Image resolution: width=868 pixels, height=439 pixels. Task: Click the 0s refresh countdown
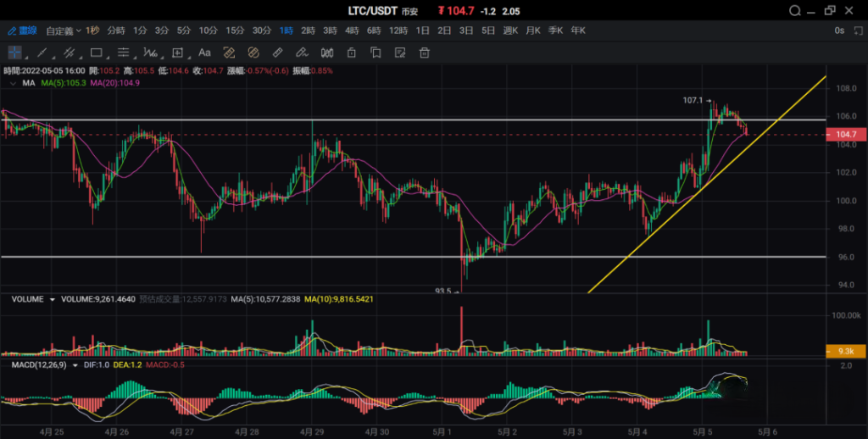pyautogui.click(x=840, y=31)
